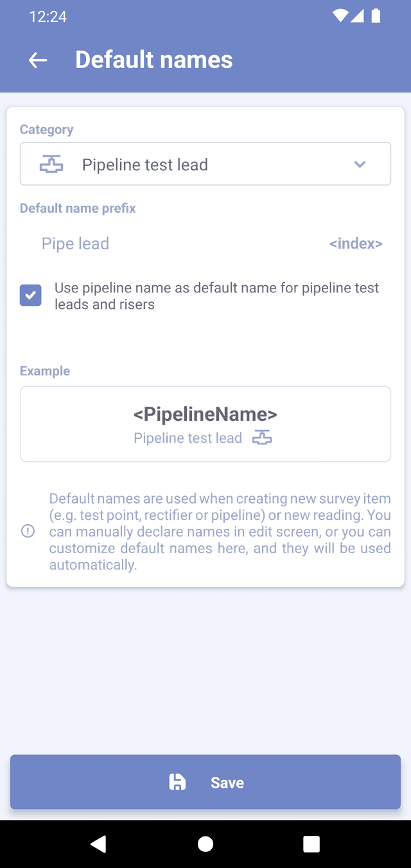Click the pipeline icon in Category field
Image resolution: width=411 pixels, height=868 pixels.
click(x=51, y=164)
